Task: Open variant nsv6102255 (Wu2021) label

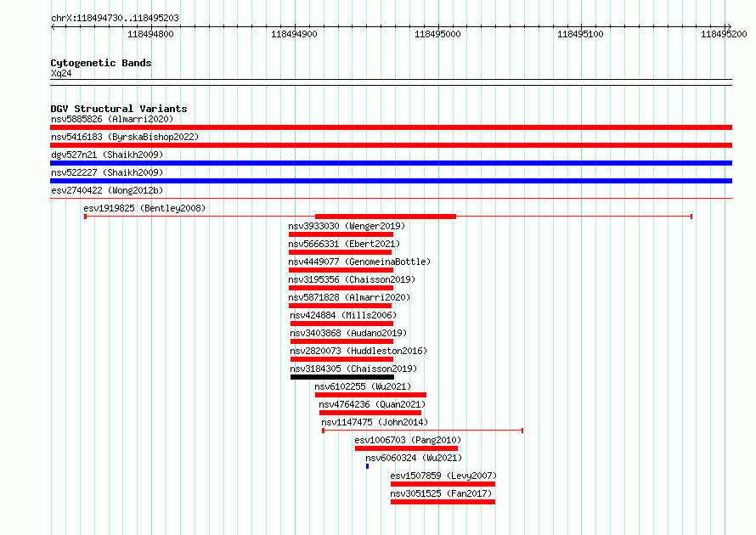Action: [363, 386]
